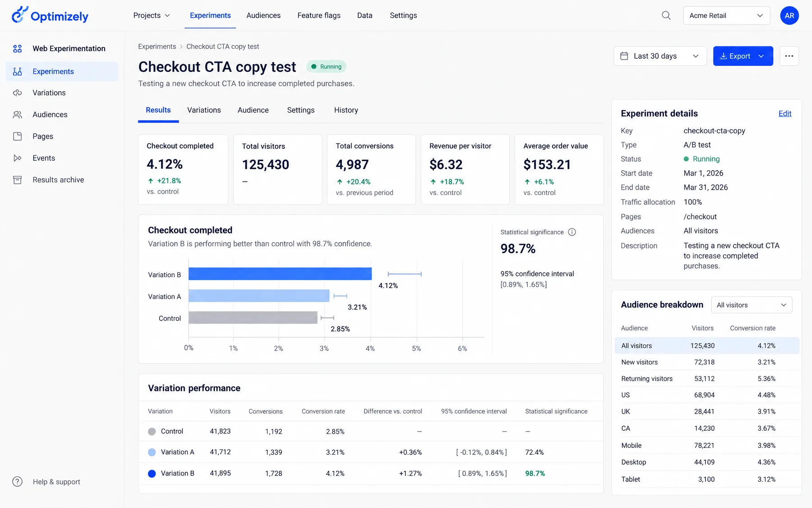812x508 pixels.
Task: Click the statistical significance info icon
Action: click(x=572, y=232)
